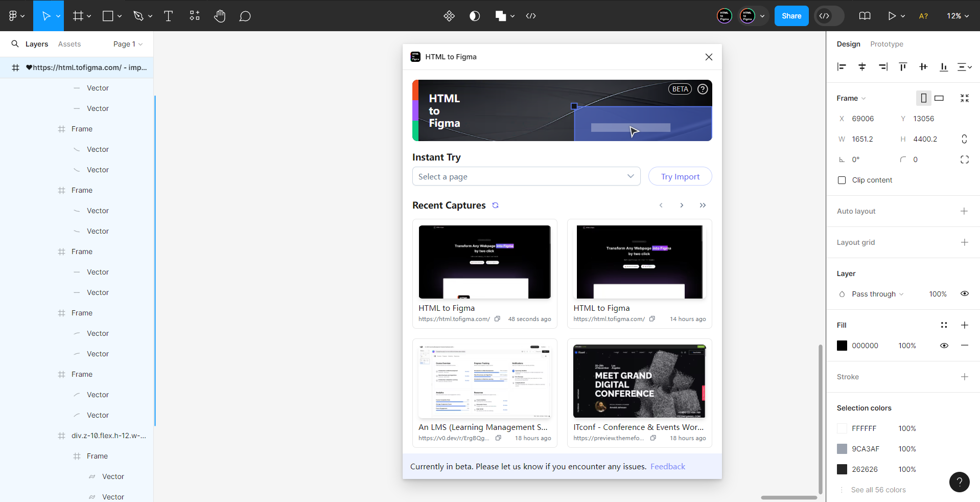Open the Select a page dropdown
Viewport: 980px width, 502px height.
tap(526, 176)
